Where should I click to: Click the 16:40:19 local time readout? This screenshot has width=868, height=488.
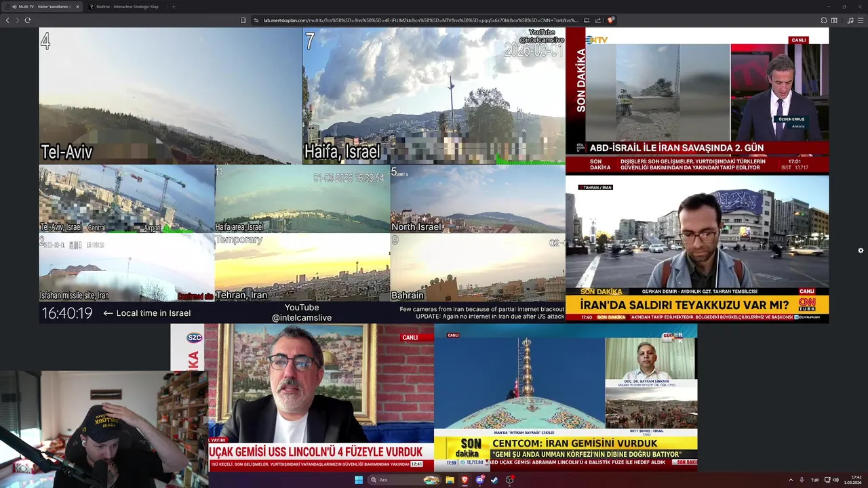(67, 313)
